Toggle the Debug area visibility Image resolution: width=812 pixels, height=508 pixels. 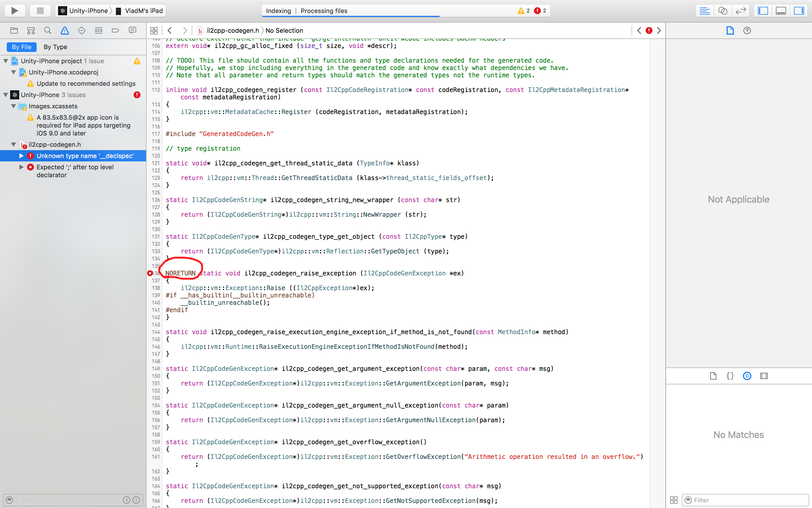781,11
